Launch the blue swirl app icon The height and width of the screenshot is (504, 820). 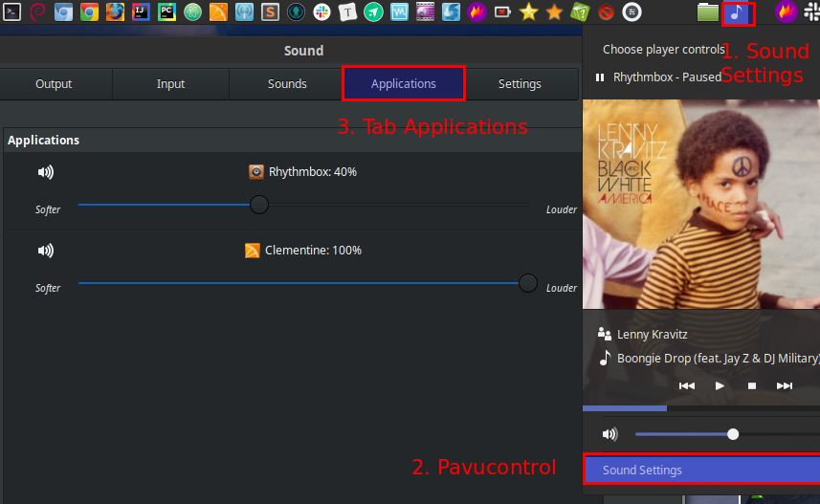pos(451,11)
